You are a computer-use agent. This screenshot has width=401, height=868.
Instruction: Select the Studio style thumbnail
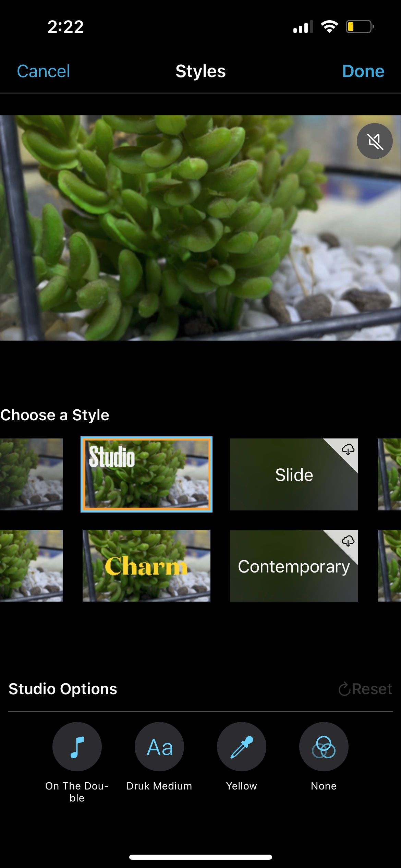pyautogui.click(x=146, y=474)
